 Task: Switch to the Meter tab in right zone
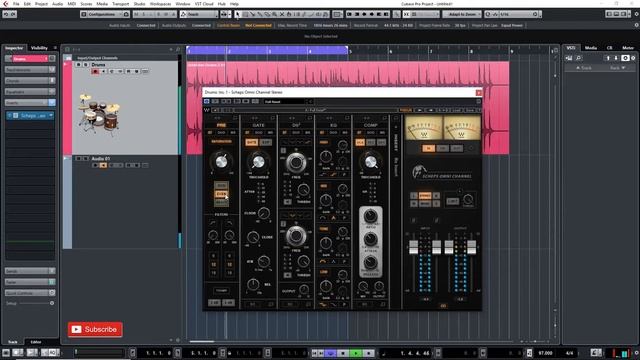627,48
